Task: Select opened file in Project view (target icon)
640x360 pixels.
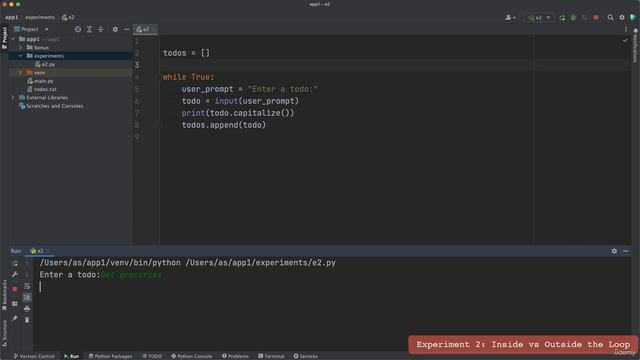Action: click(x=78, y=29)
